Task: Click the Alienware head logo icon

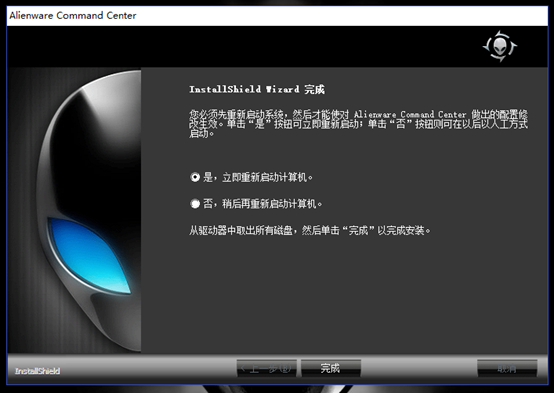Action: 500,46
